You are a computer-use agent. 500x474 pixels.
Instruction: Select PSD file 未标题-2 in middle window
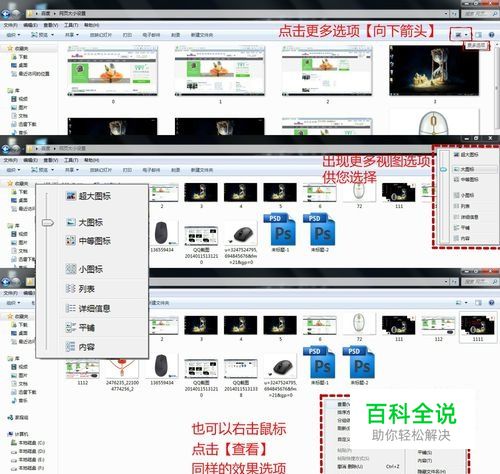coord(320,232)
